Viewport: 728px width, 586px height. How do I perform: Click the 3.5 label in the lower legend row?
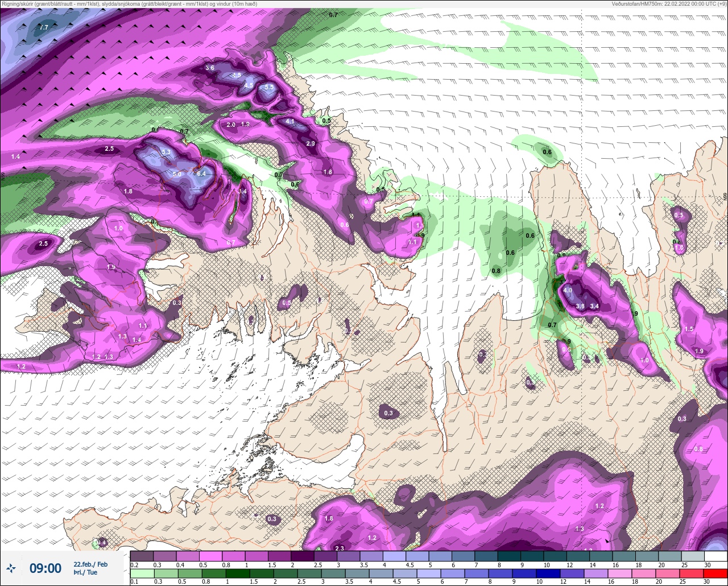(349, 582)
